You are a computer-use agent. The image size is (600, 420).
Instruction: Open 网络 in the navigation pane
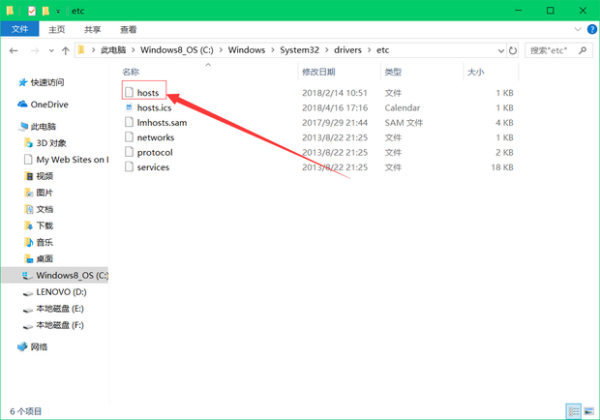[x=39, y=346]
